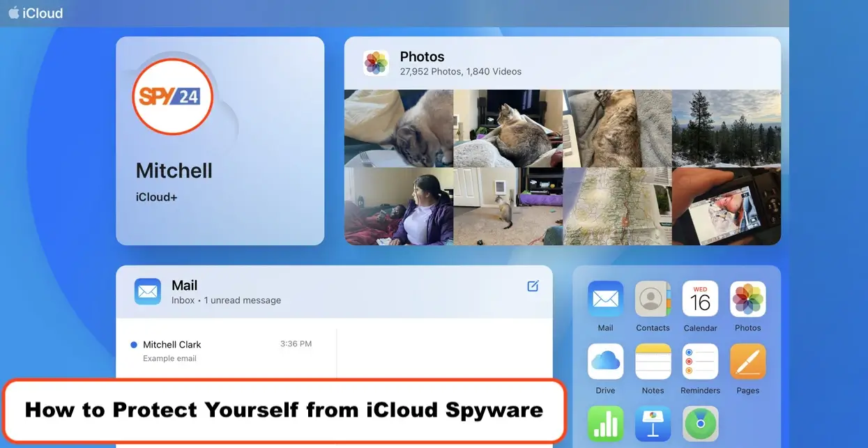This screenshot has height=448, width=868.
Task: Click Inbox 1 unread message text
Action: coord(226,300)
